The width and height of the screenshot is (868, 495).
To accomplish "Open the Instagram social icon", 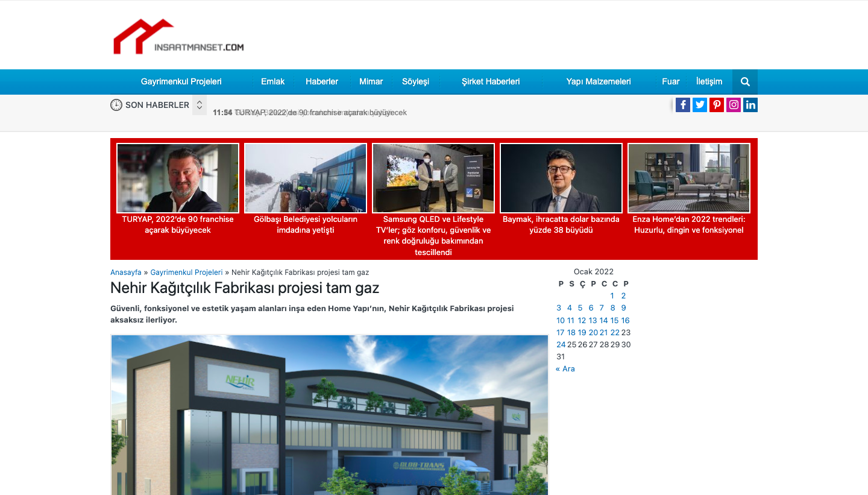I will (x=734, y=105).
